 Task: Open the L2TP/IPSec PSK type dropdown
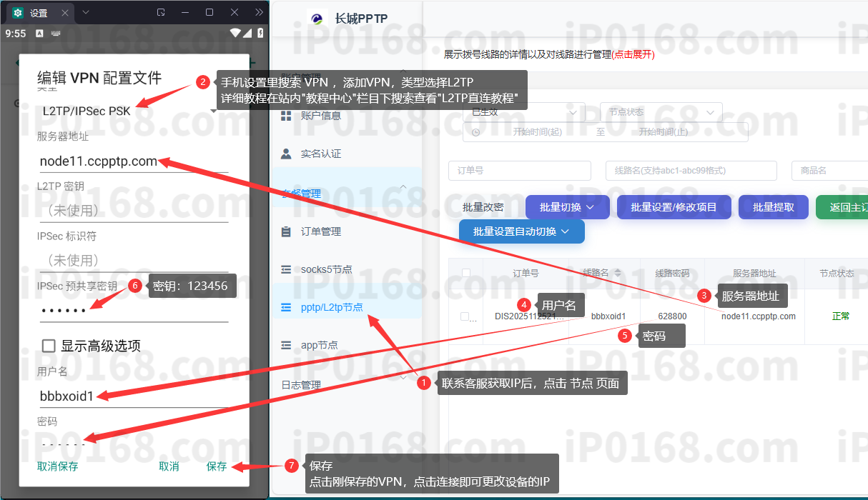[x=129, y=111]
